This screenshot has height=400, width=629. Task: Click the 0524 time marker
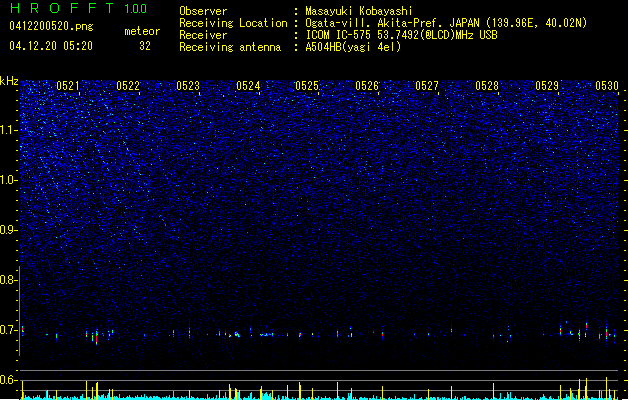(248, 85)
